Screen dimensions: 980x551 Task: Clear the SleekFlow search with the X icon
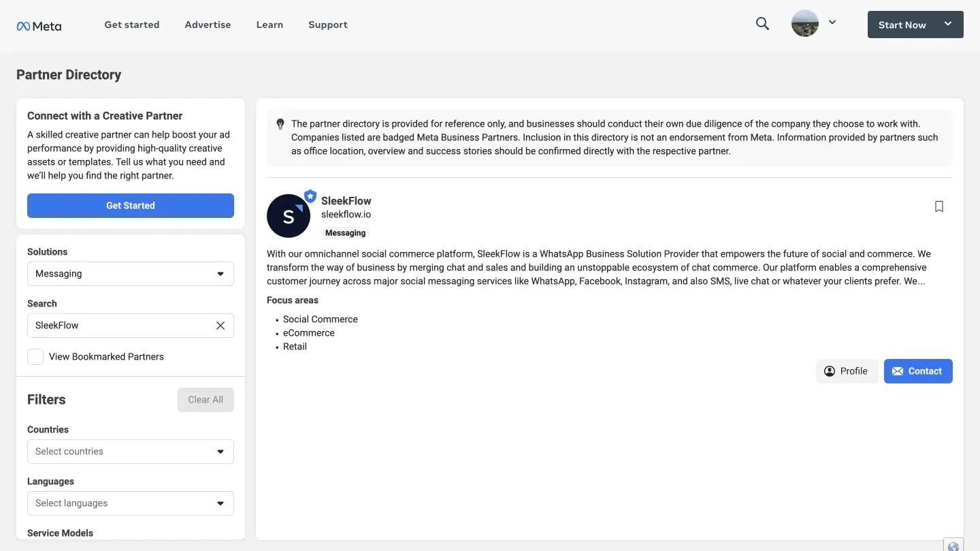click(x=220, y=326)
